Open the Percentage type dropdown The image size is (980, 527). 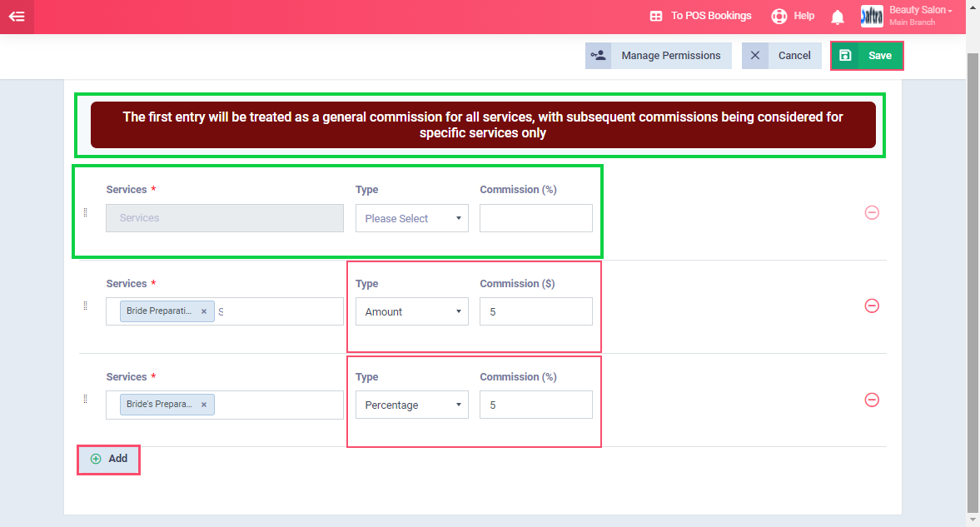pyautogui.click(x=412, y=405)
